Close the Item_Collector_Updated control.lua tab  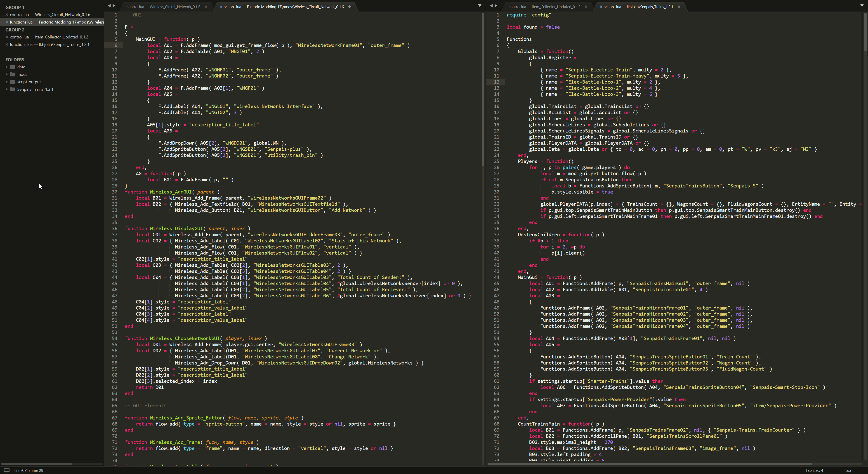coord(586,7)
